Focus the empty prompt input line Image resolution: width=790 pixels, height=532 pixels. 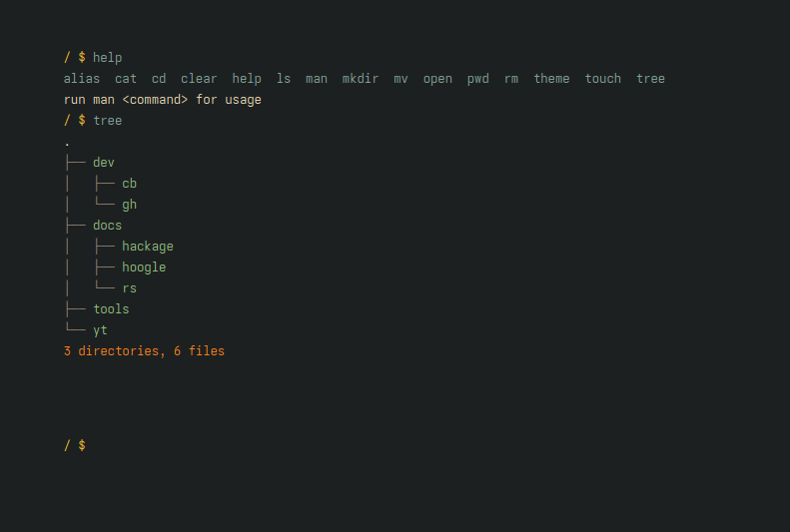300,445
